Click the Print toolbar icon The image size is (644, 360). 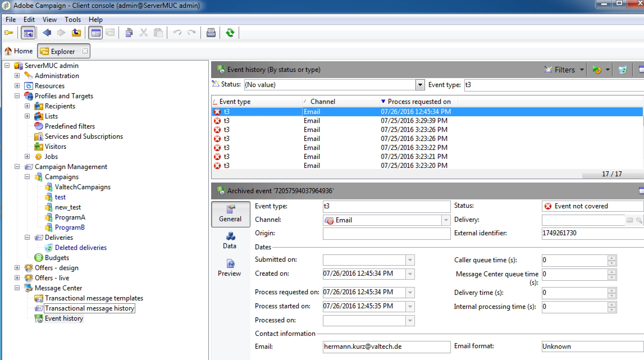[x=211, y=33]
